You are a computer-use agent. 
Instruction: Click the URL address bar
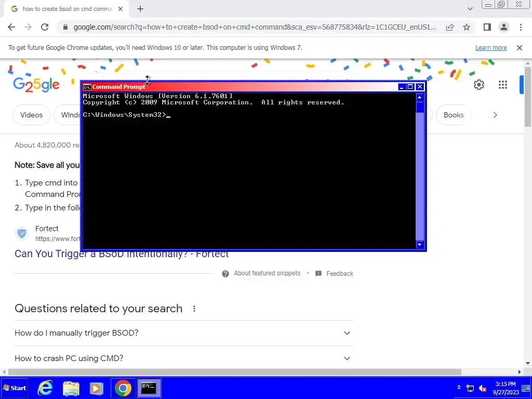click(x=255, y=27)
